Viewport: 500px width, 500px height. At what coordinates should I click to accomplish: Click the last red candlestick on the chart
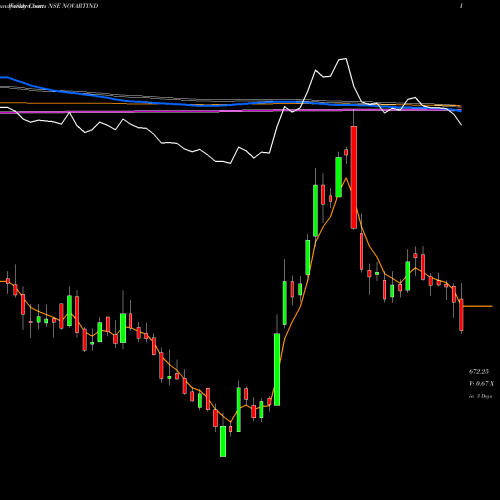pyautogui.click(x=461, y=315)
